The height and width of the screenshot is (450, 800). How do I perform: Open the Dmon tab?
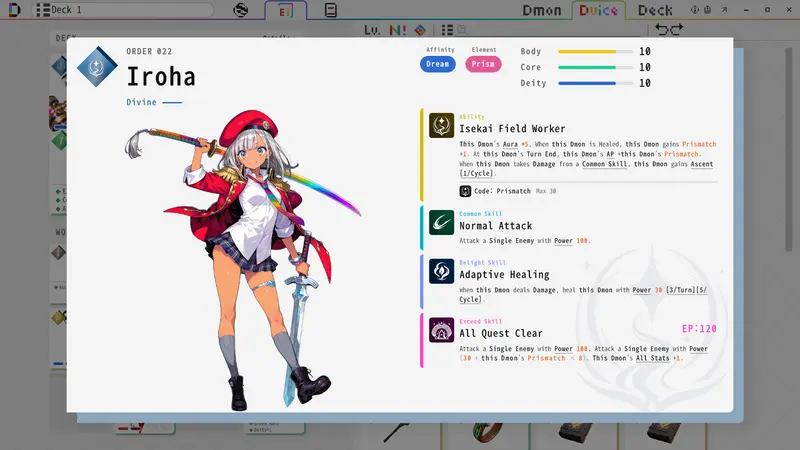541,10
